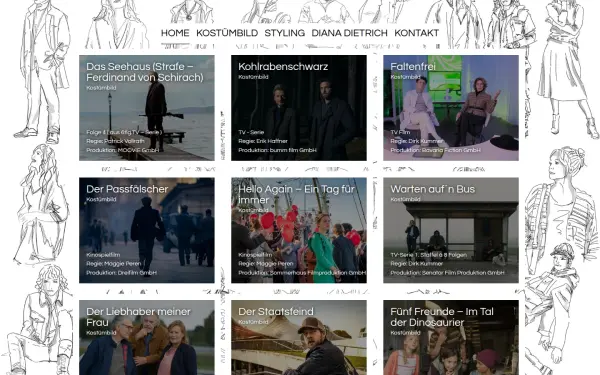Navigate to the KONTAKT page

coord(416,33)
